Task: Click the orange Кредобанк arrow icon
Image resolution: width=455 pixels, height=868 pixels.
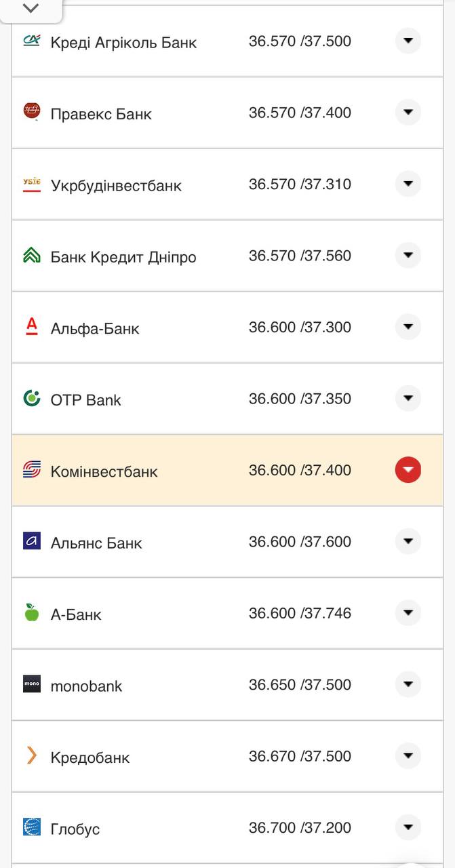Action: (32, 756)
